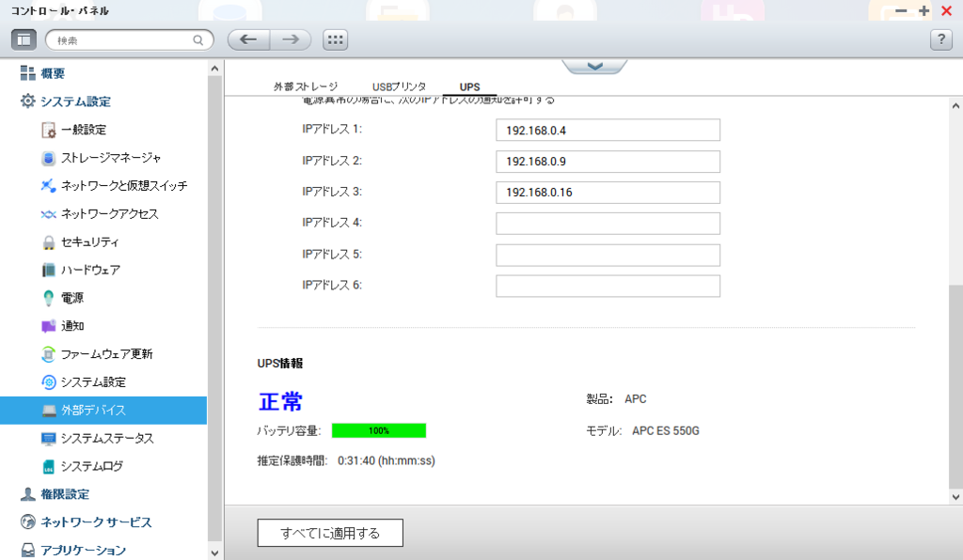
Task: Collapse the panel using the top chevron
Action: pyautogui.click(x=594, y=65)
